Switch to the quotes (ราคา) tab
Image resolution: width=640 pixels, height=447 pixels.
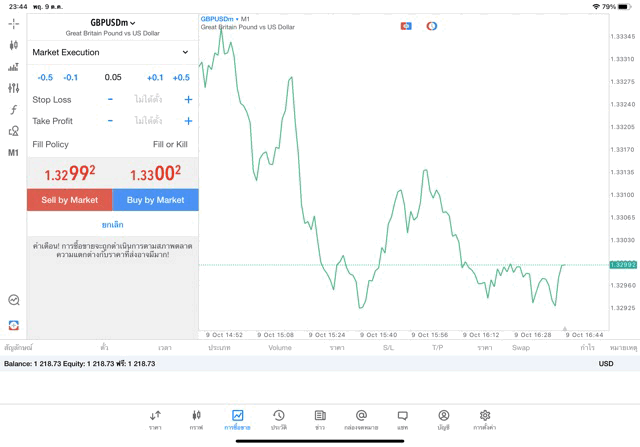pos(155,419)
